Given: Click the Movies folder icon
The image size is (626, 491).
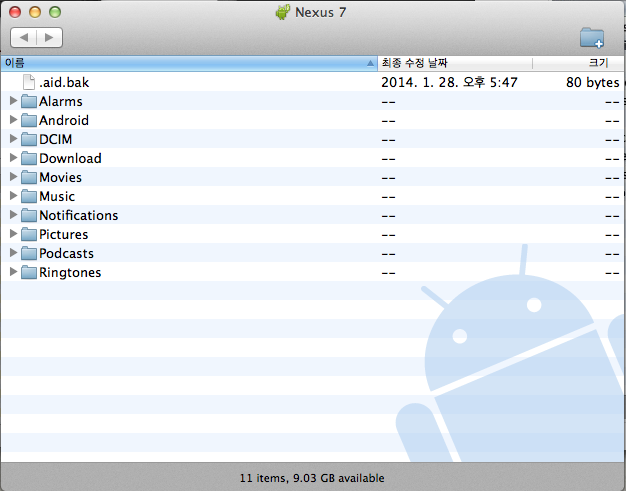Looking at the screenshot, I should 29,177.
